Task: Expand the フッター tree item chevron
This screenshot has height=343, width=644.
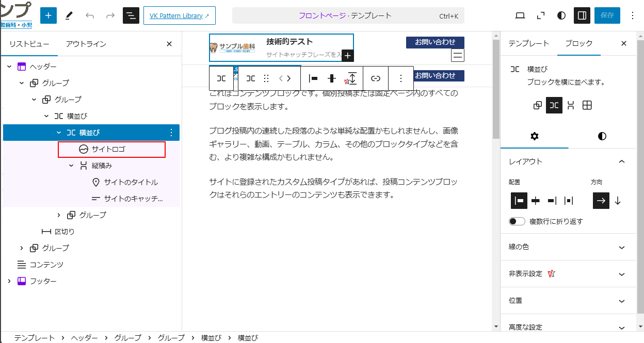Action: coord(9,281)
